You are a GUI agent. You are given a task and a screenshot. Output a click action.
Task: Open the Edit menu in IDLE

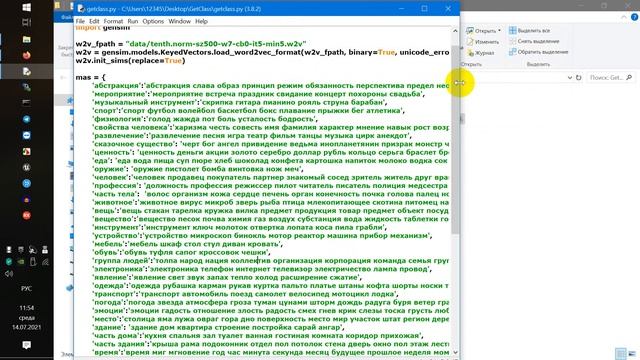coord(94,21)
